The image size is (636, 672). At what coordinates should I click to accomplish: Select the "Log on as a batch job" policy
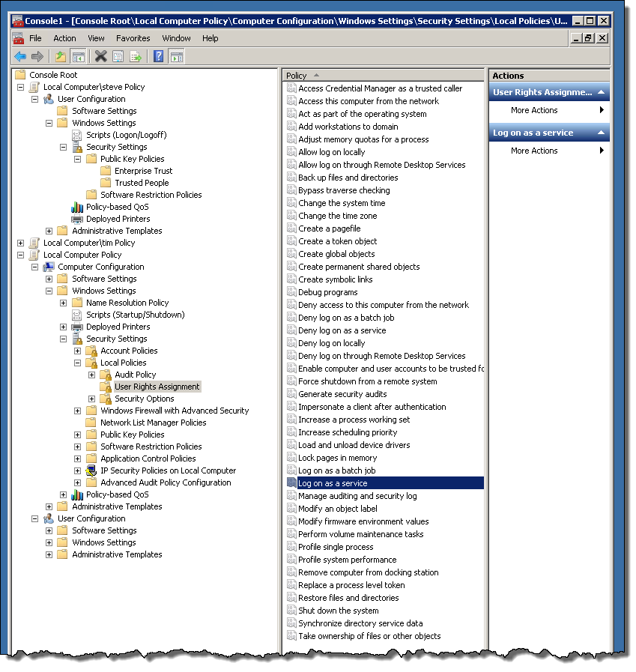[x=337, y=470]
